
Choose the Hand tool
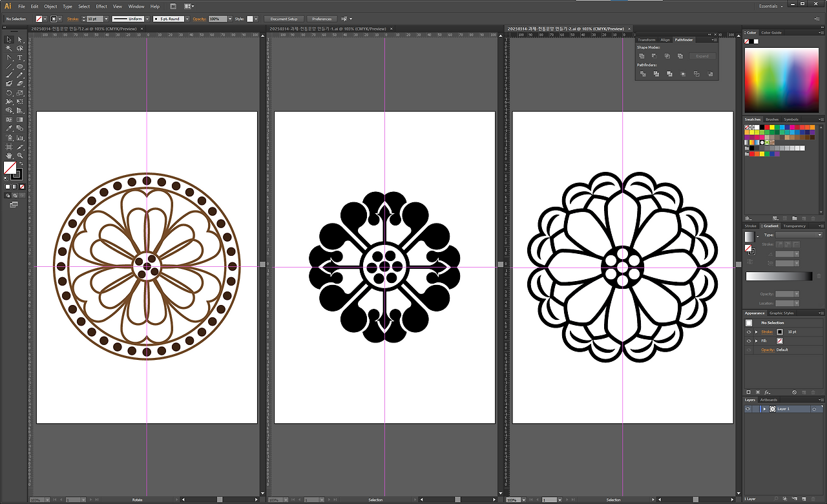point(9,156)
